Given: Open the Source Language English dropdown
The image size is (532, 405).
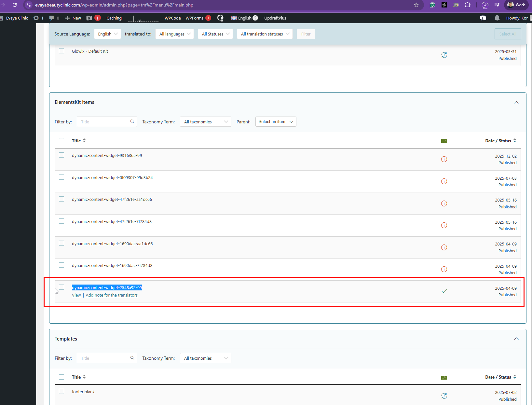Looking at the screenshot, I should [107, 34].
